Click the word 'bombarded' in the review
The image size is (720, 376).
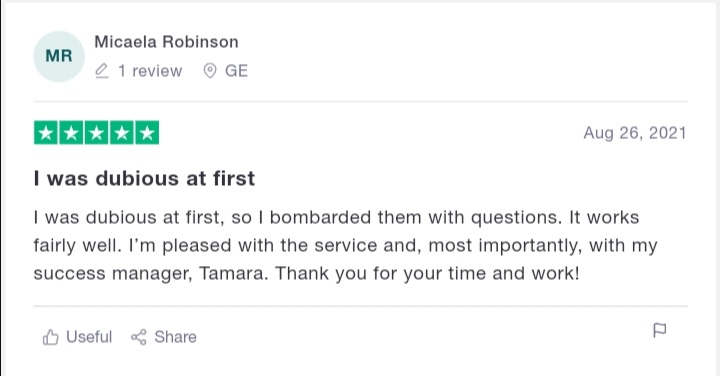coord(320,217)
